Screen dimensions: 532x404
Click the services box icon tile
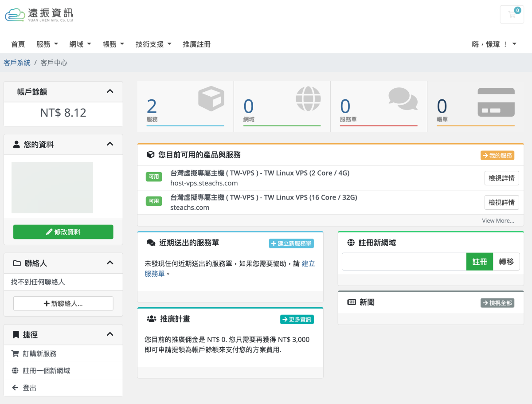pos(185,106)
